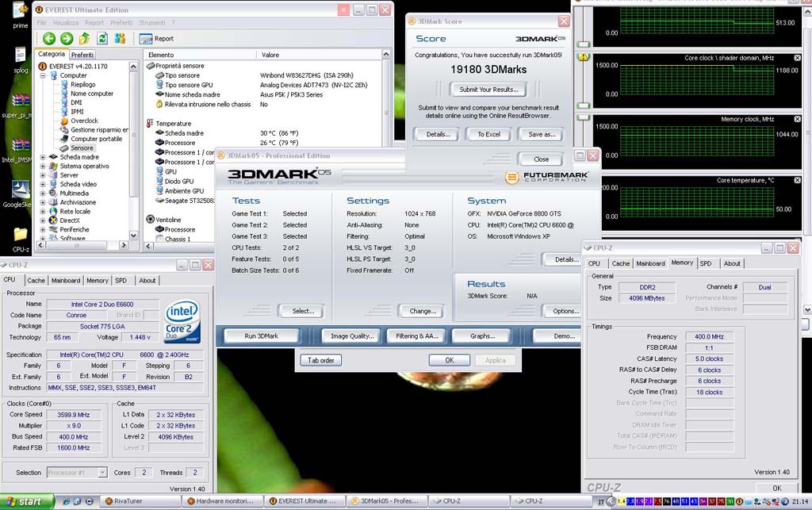
Task: Click the 'Run 3DMark' button
Action: (x=261, y=336)
